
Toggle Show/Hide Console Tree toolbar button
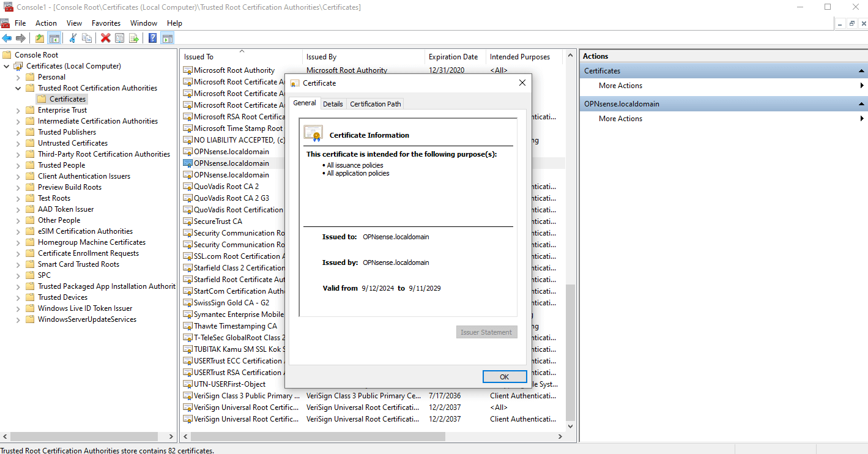tap(54, 39)
